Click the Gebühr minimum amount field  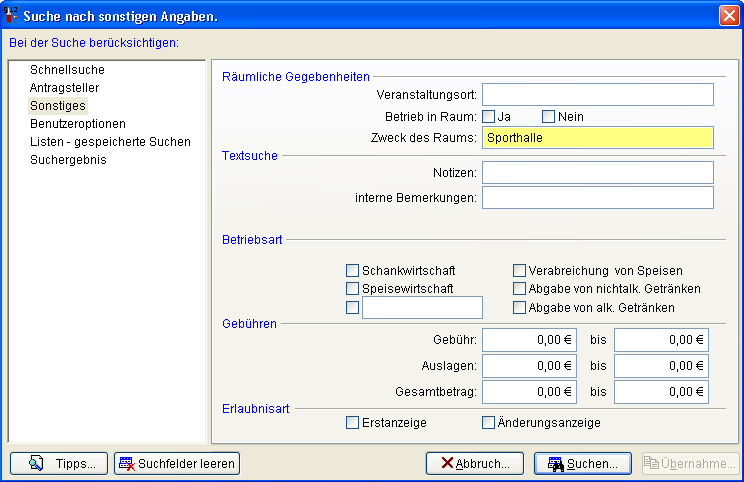click(529, 340)
